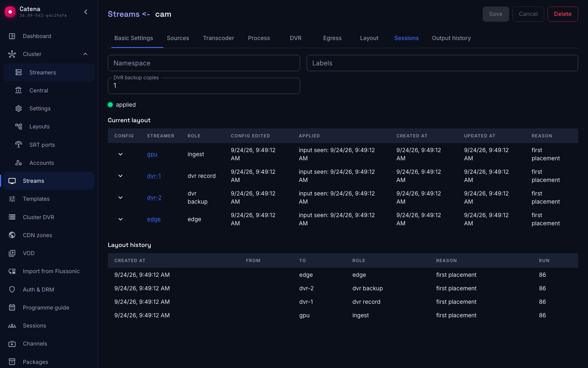Screen dimensions: 588x368
Task: Click the CREATED AT column header in Layout history
Action: [x=130, y=260]
